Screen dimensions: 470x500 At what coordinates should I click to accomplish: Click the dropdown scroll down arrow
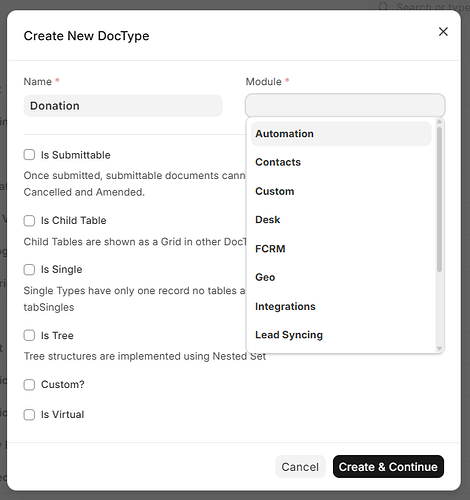point(439,349)
